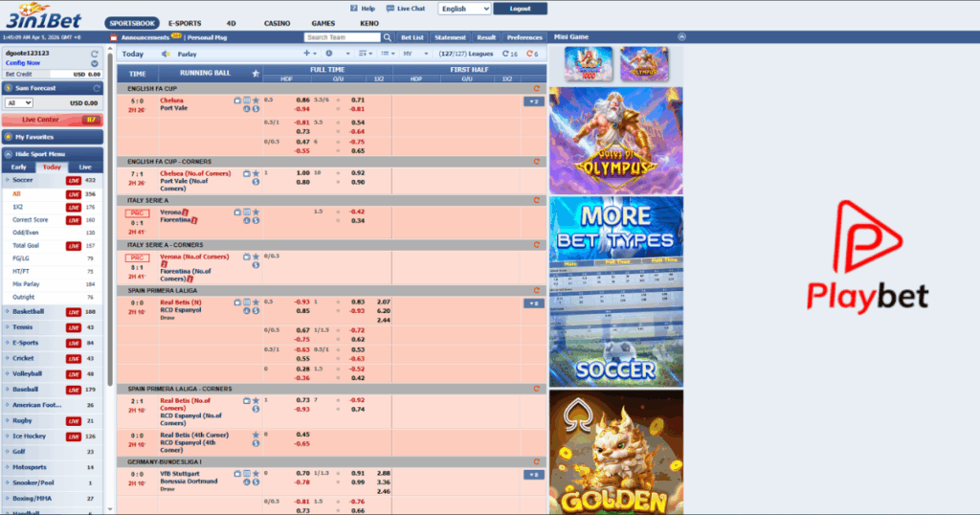Favorite the Real Betis 4th Corner market
980x515 pixels.
click(256, 435)
